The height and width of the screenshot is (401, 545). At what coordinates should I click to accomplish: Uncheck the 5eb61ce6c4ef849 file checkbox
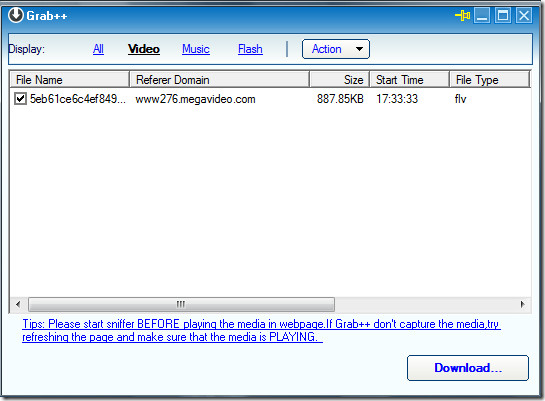click(x=20, y=98)
